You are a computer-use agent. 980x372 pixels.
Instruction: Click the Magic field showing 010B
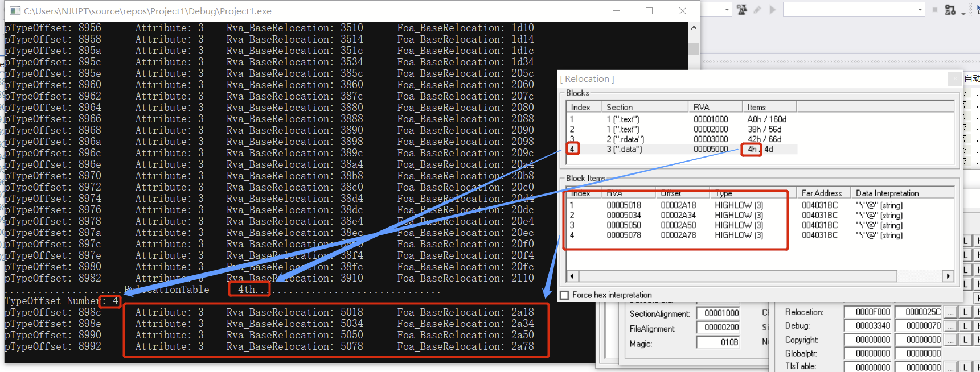click(x=718, y=342)
